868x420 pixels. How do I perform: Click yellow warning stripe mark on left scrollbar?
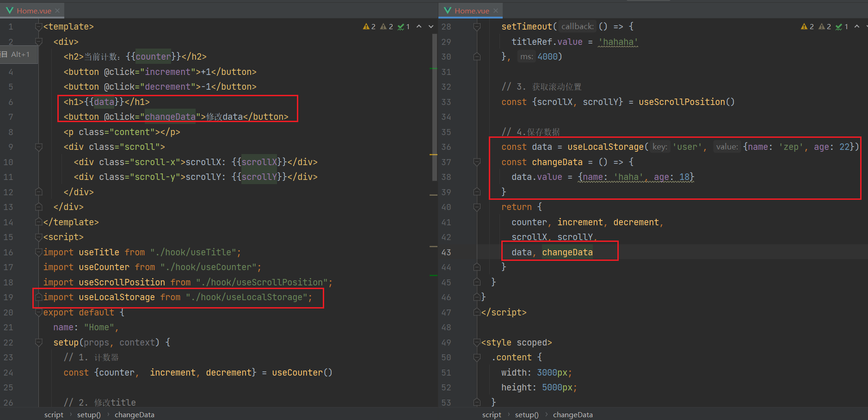pyautogui.click(x=433, y=154)
